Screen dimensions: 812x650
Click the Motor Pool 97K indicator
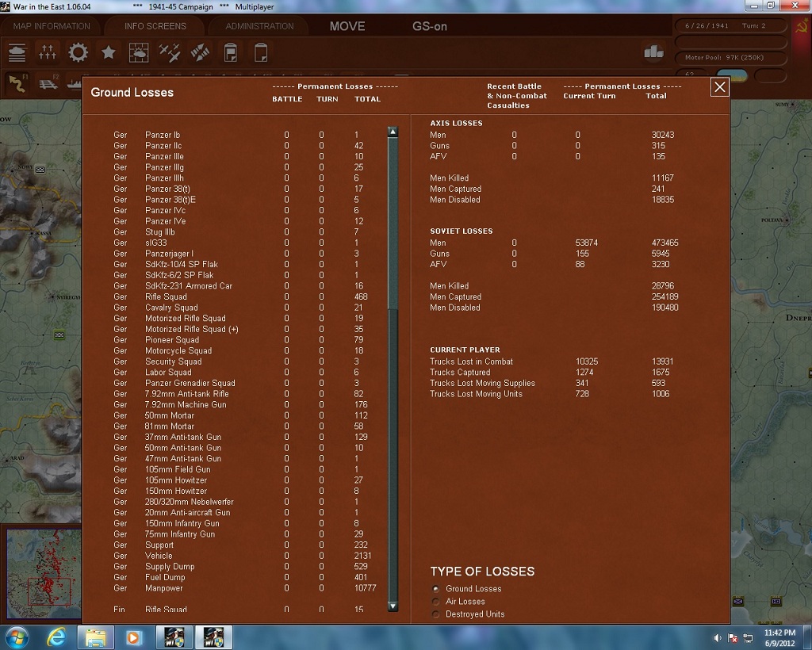pyautogui.click(x=731, y=57)
